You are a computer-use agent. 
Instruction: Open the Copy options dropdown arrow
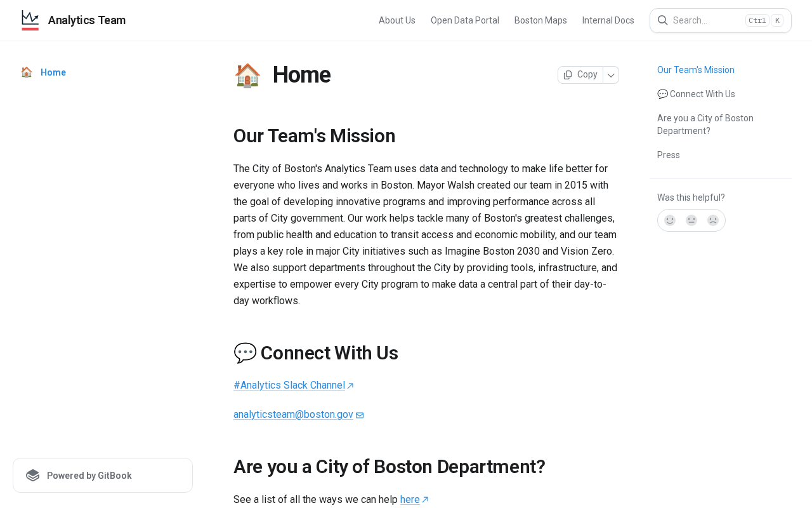click(x=611, y=75)
